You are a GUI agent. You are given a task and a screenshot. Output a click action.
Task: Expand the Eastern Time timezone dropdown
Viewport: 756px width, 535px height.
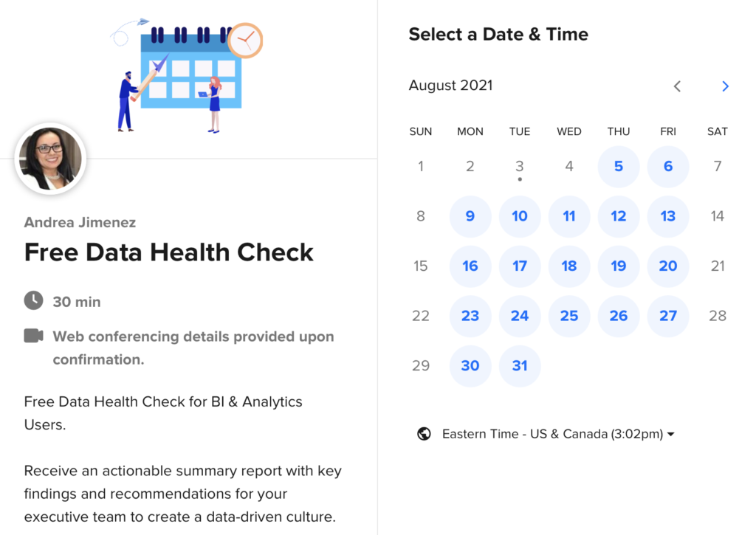click(558, 434)
